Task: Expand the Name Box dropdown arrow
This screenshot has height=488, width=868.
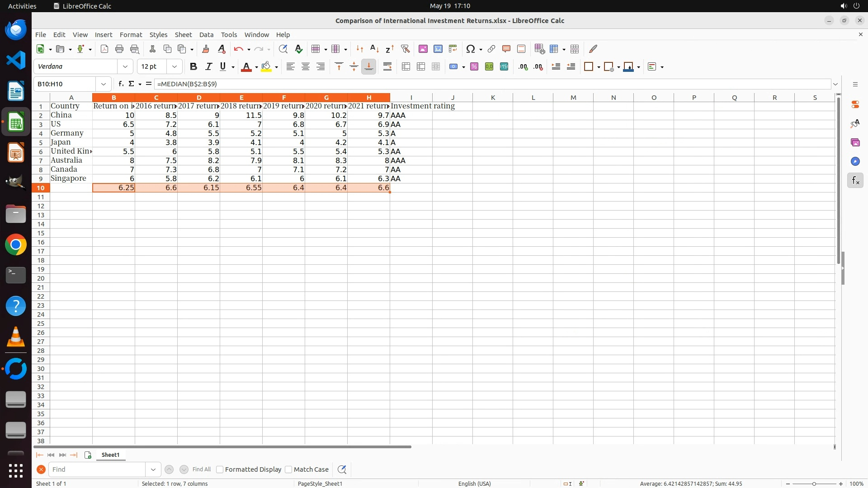Action: 104,84
